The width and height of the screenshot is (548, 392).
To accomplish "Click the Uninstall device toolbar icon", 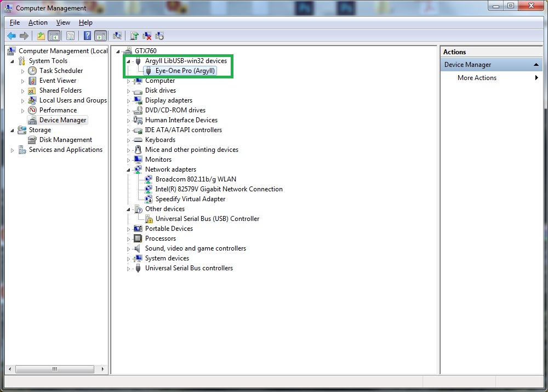I will (147, 36).
